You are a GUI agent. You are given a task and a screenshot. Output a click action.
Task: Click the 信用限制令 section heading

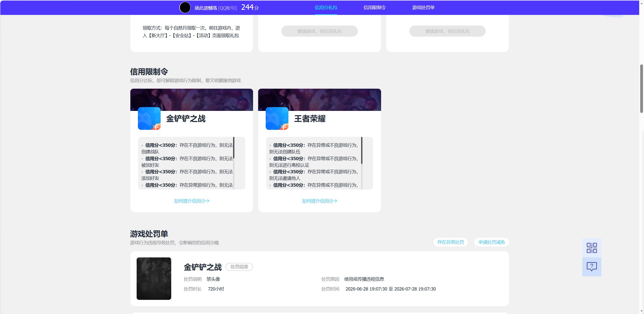[149, 71]
